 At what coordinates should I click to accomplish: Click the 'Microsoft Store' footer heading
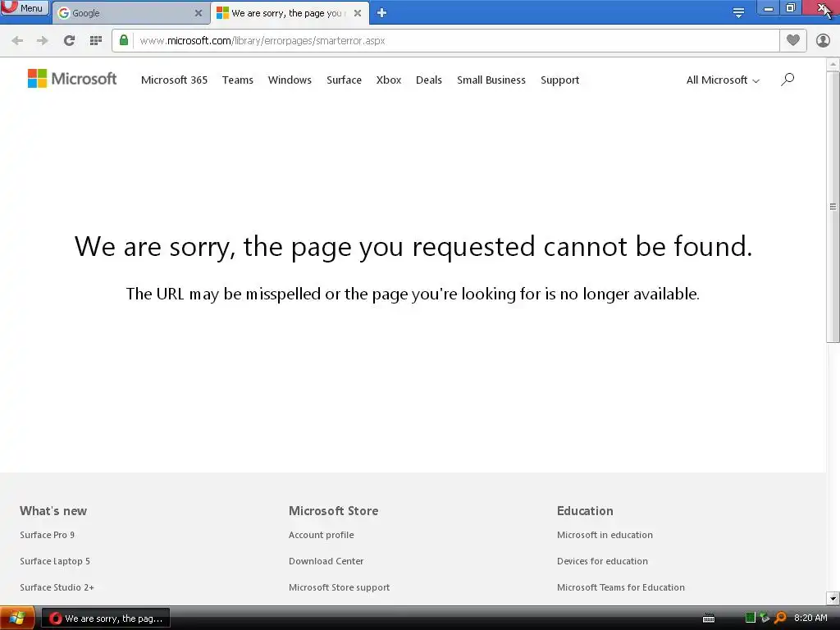tap(333, 510)
